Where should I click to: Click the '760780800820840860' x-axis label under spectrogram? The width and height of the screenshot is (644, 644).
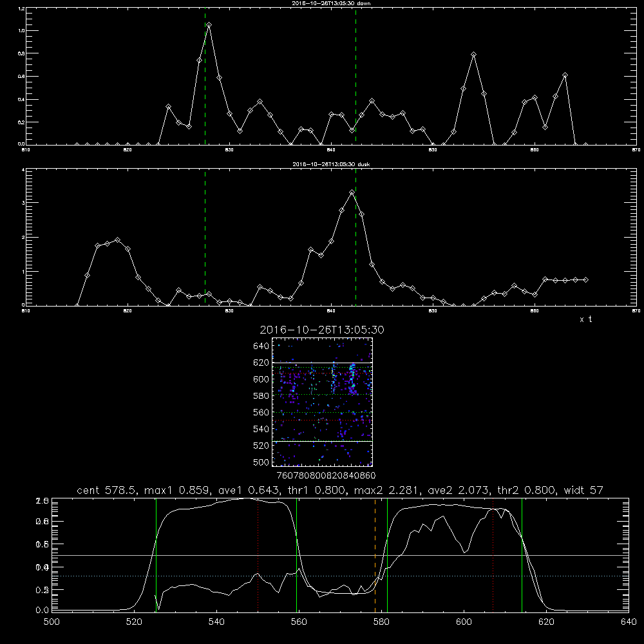326,476
